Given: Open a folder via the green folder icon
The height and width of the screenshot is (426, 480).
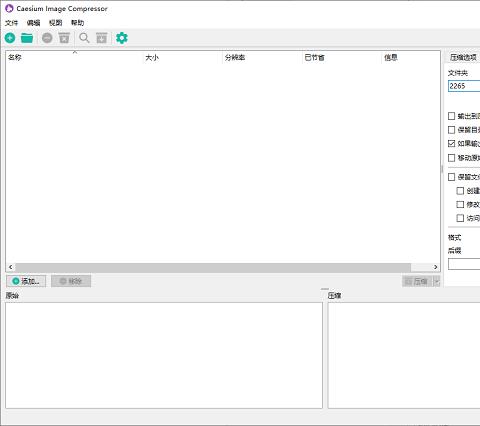Looking at the screenshot, I should click(x=27, y=38).
